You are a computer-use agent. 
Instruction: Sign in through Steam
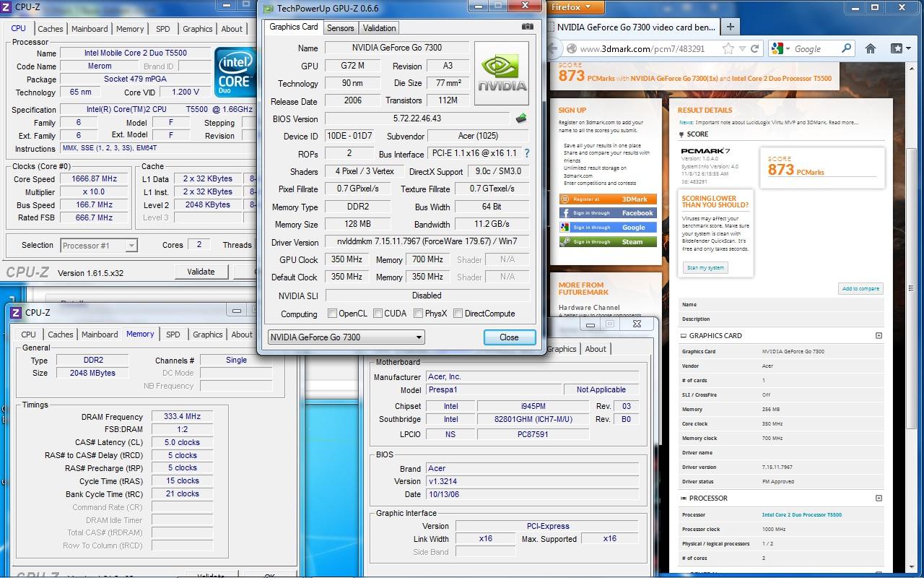pyautogui.click(x=608, y=242)
